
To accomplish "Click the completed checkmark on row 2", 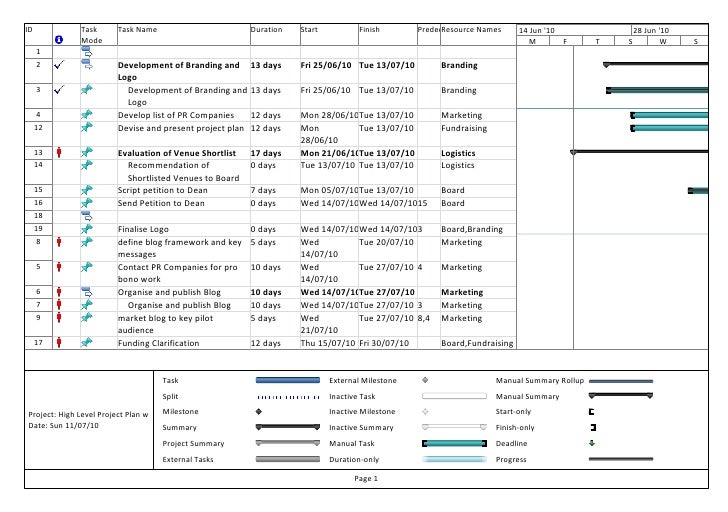I will coord(59,65).
